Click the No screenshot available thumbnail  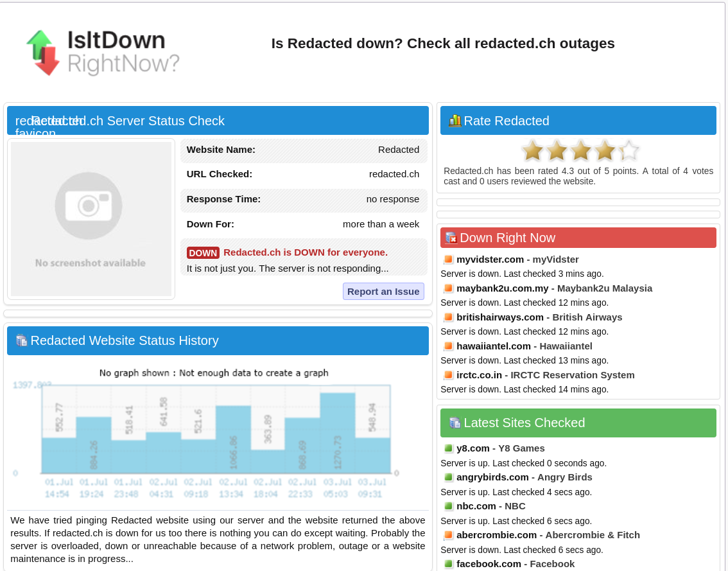[91, 219]
